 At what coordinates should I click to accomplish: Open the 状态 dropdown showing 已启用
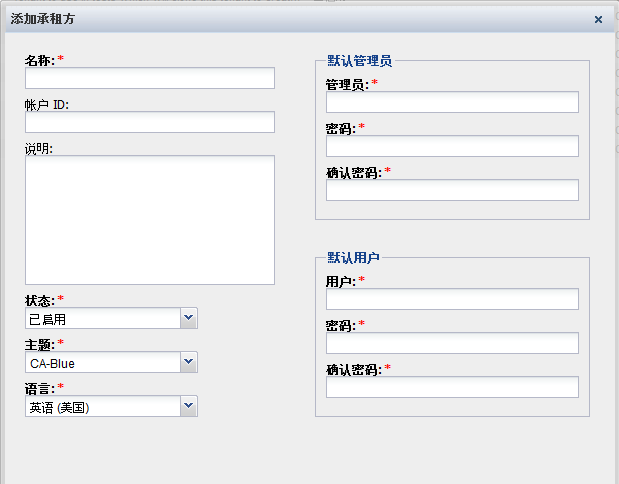(189, 318)
